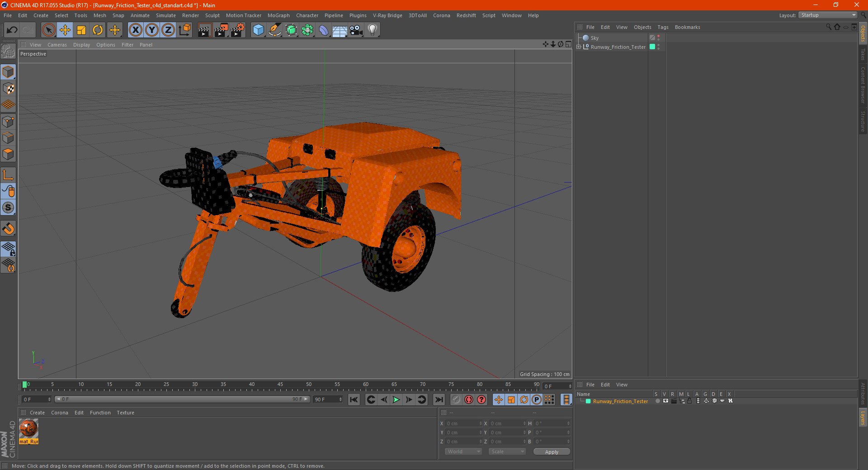Open the Light object icon
Screen dimensions: 868x470
[373, 30]
